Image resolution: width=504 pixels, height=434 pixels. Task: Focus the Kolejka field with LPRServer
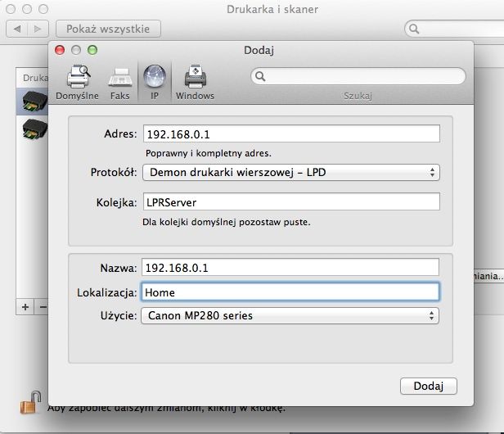[x=291, y=201]
